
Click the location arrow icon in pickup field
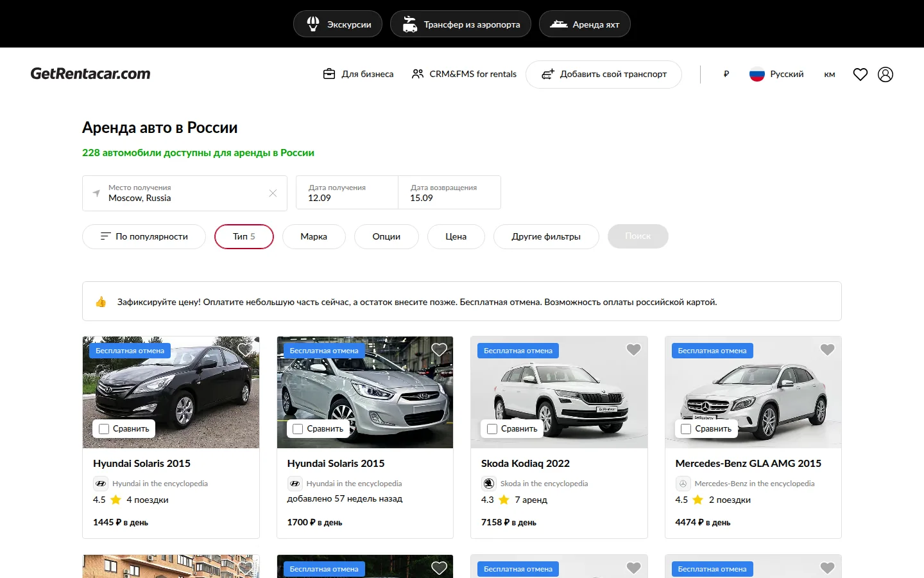coord(96,193)
